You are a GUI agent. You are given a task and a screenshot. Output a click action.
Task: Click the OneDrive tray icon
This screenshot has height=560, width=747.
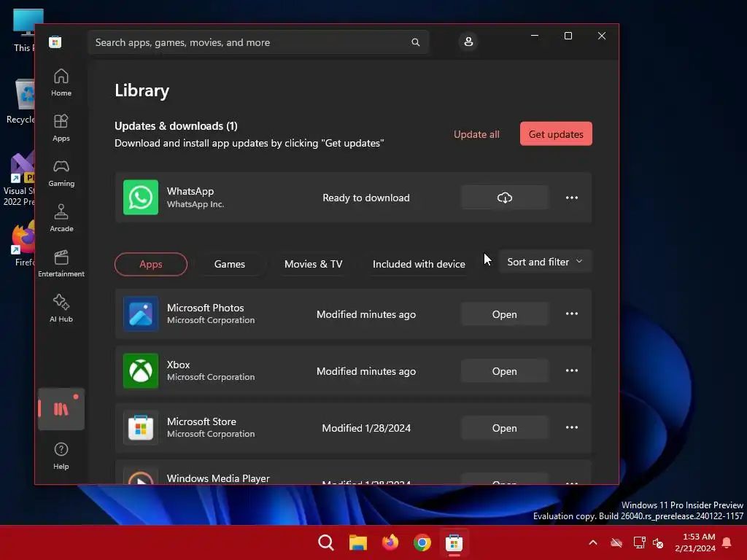tap(616, 542)
